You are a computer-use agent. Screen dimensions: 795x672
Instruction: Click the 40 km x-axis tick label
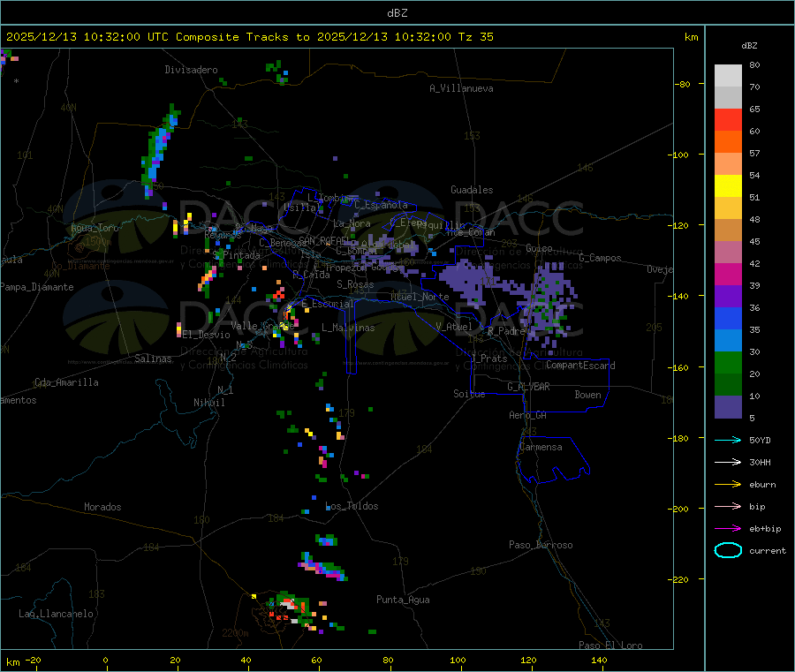click(246, 660)
